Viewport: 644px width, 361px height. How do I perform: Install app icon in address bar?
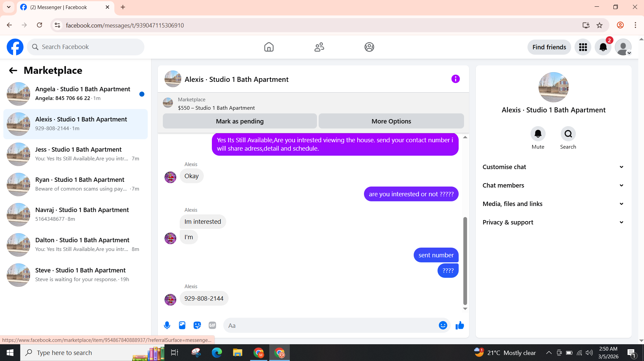(586, 25)
